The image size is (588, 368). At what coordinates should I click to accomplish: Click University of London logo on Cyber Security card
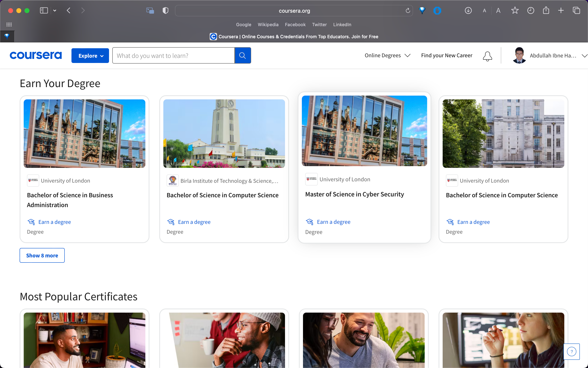tap(311, 179)
